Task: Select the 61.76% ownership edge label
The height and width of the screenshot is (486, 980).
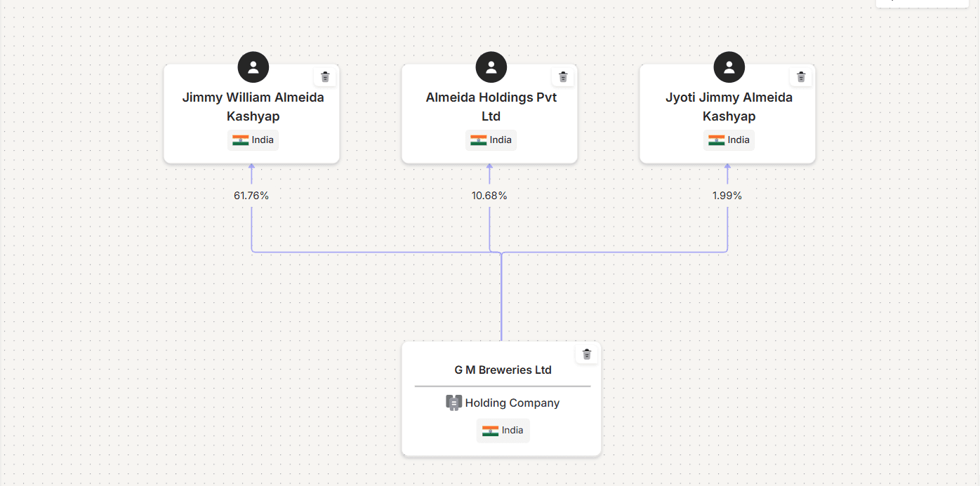Action: click(x=251, y=196)
